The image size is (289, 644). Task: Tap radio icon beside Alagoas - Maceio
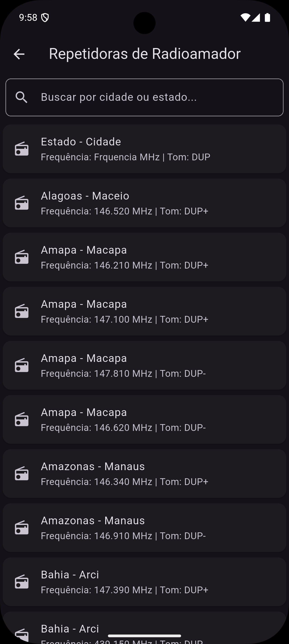(22, 203)
